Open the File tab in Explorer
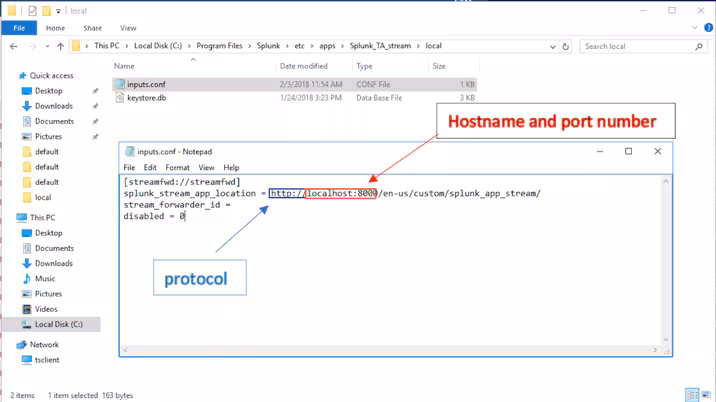The image size is (716, 402). tap(18, 28)
